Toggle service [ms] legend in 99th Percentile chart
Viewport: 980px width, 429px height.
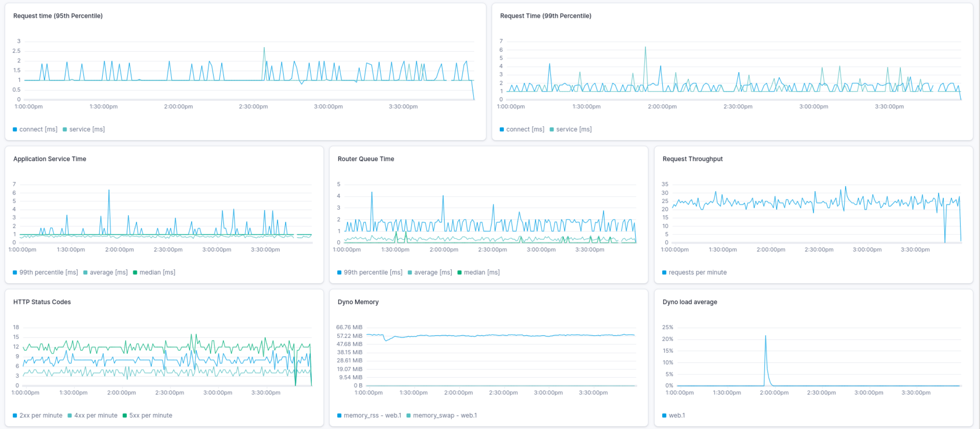click(571, 129)
